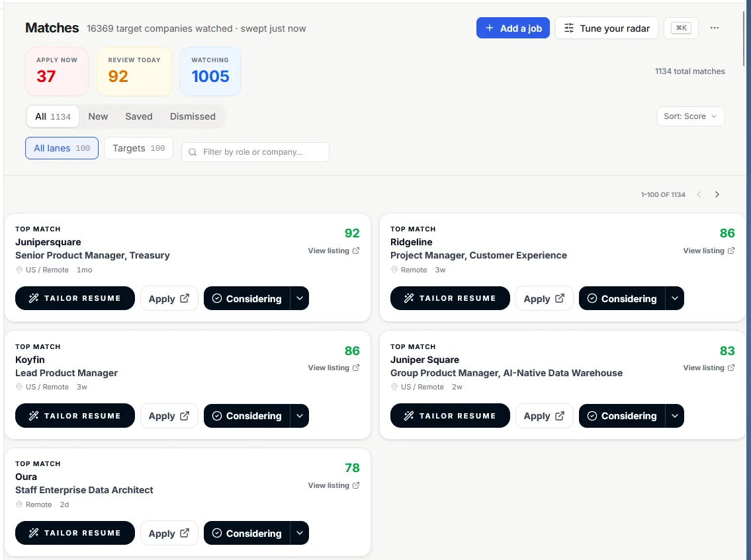Viewport: 751px width, 560px height.
Task: Go to the previous page of matches
Action: [x=699, y=194]
